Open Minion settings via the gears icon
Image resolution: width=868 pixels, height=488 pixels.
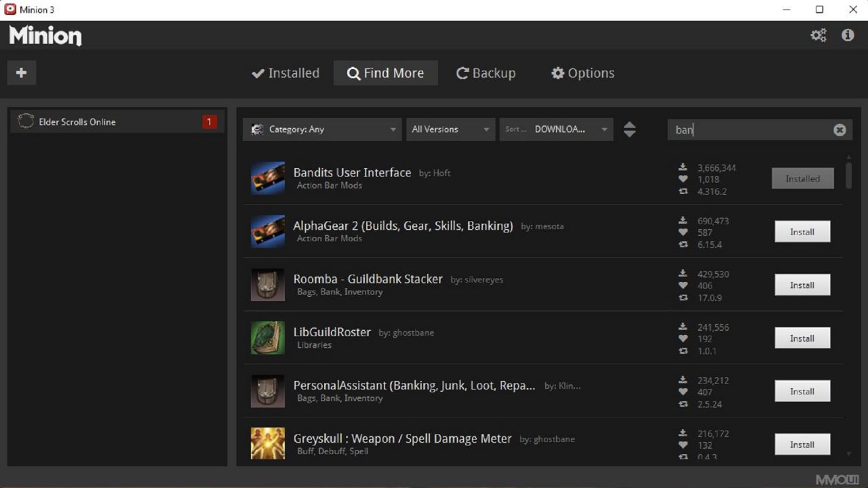click(x=818, y=35)
